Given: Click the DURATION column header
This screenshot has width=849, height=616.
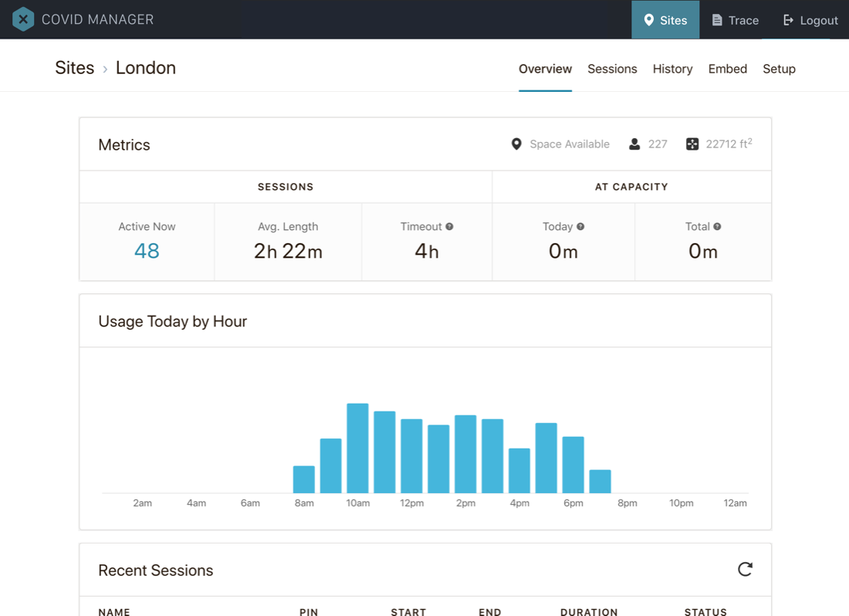Looking at the screenshot, I should 589,611.
